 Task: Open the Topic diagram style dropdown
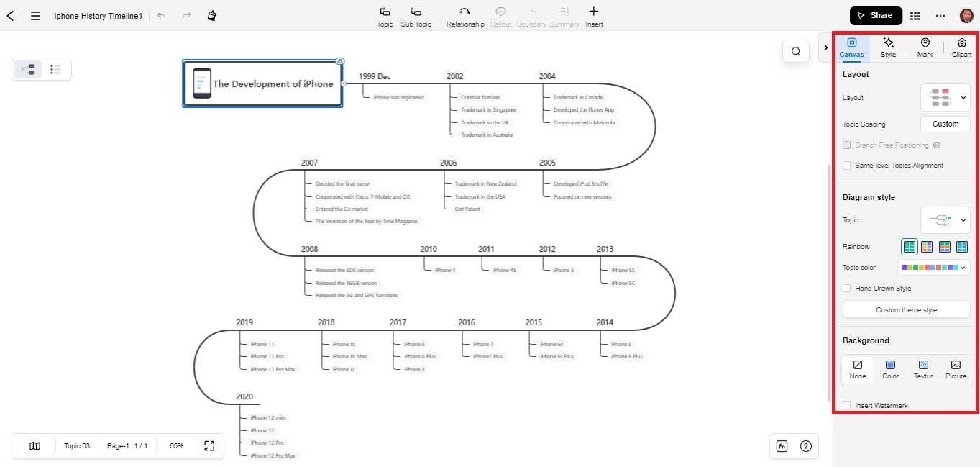(x=945, y=220)
